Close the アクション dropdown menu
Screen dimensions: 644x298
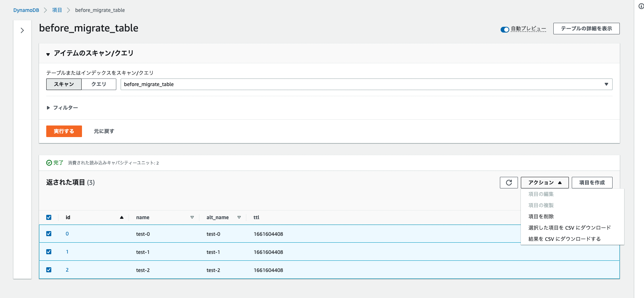545,183
